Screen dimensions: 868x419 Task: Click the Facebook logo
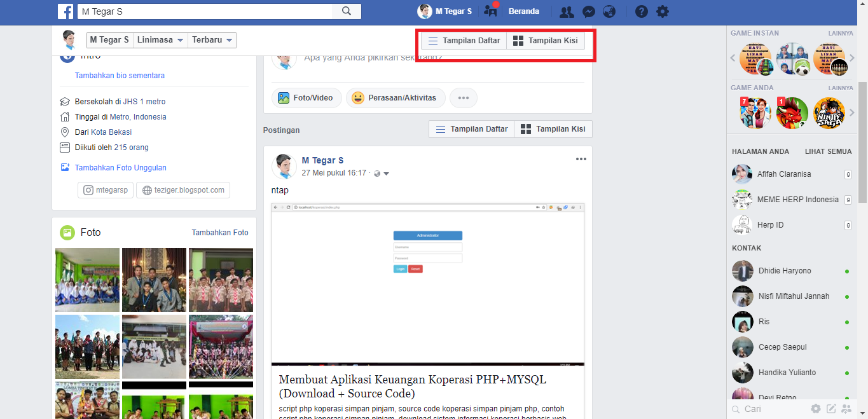pos(65,11)
